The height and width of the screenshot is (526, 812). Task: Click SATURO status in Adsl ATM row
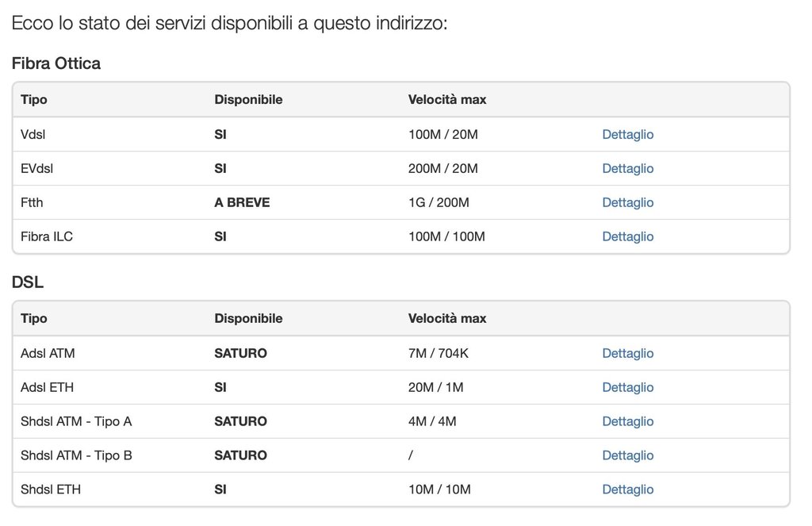click(240, 353)
